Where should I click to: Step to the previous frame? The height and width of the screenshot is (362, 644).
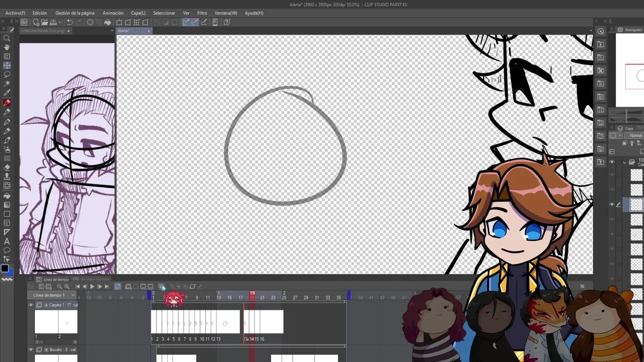coord(85,287)
